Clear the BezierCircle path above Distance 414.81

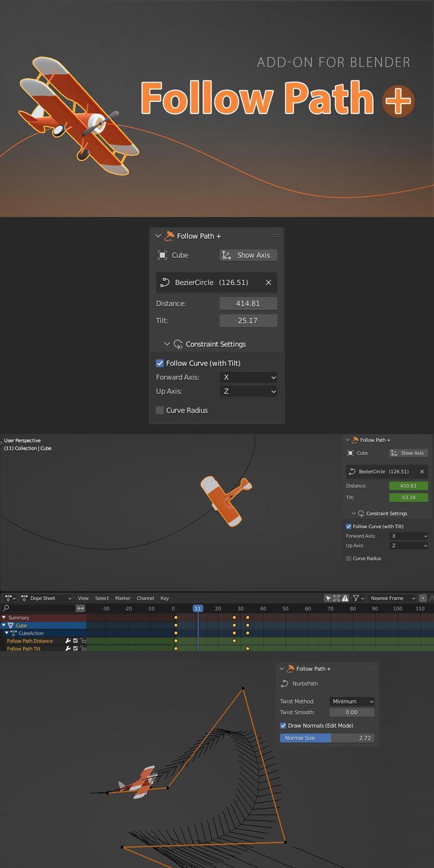269,282
